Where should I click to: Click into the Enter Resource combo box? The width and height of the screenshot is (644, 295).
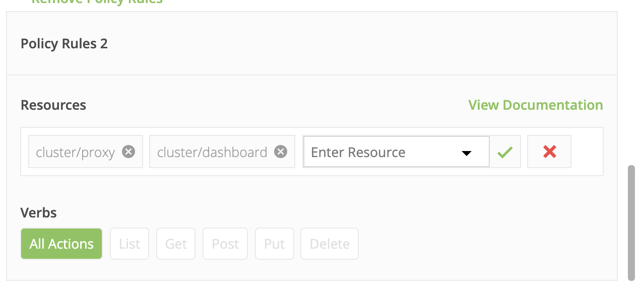[x=396, y=152]
